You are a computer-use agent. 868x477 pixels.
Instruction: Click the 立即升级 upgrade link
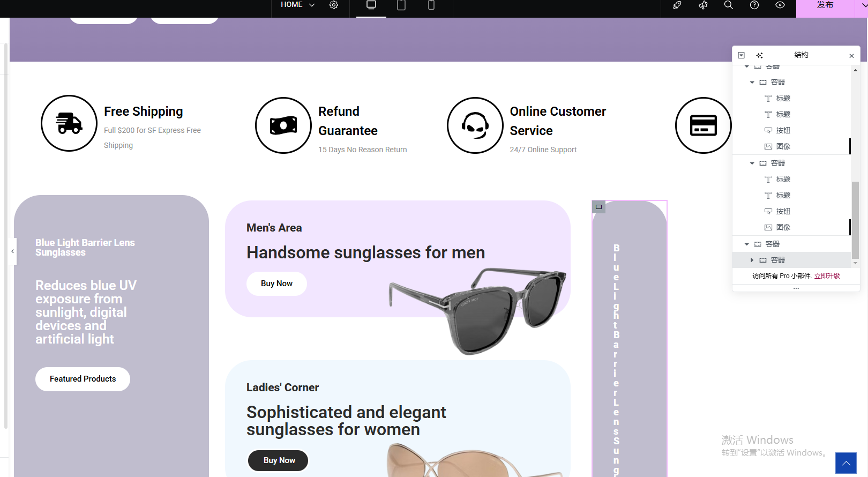827,275
